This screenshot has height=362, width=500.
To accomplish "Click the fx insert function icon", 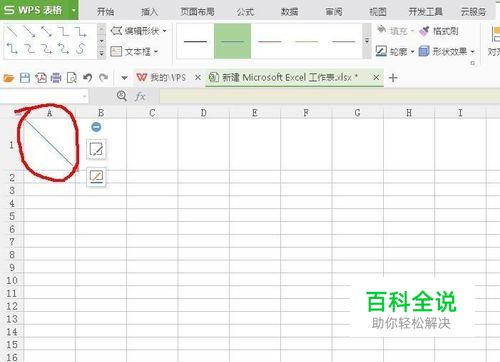I will coord(140,97).
